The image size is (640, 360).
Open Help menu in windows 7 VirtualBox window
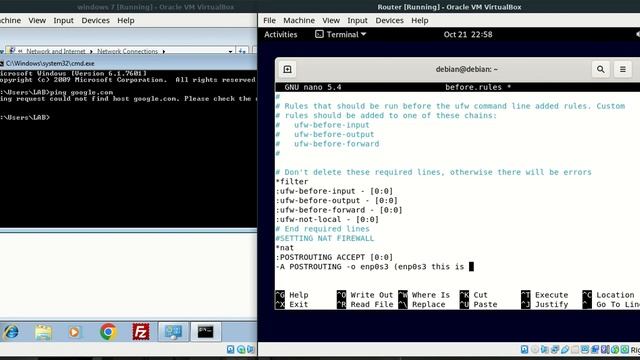[126, 20]
